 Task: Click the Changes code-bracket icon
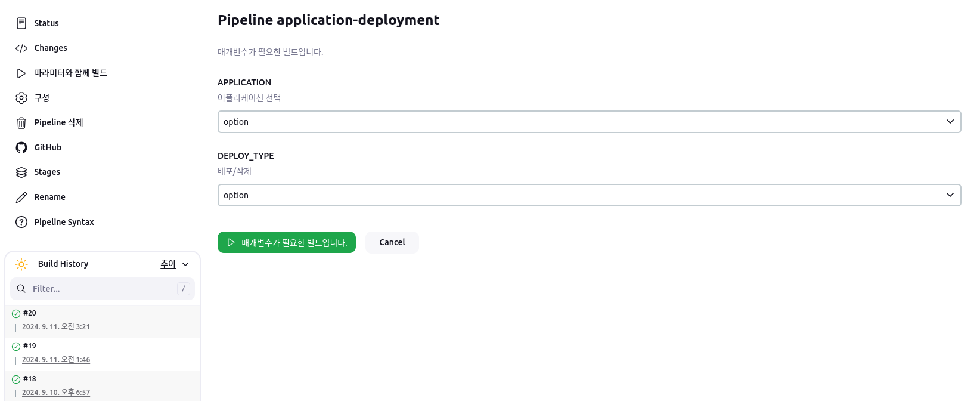21,48
